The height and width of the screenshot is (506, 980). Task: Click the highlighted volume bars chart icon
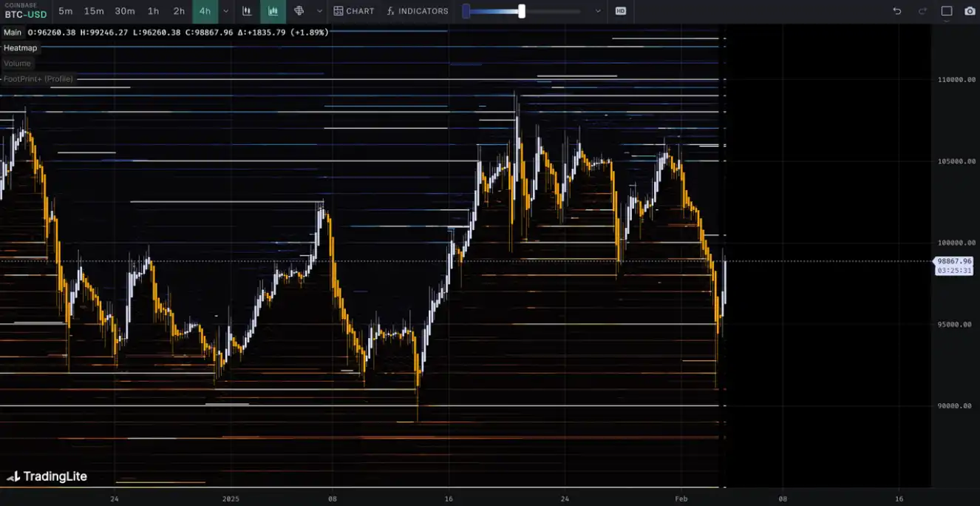273,11
